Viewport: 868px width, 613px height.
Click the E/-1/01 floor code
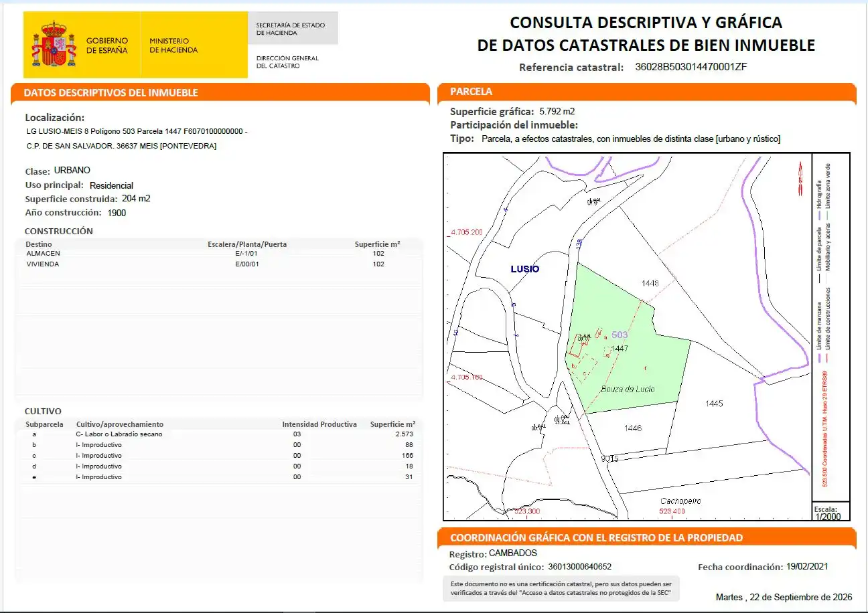pyautogui.click(x=247, y=254)
